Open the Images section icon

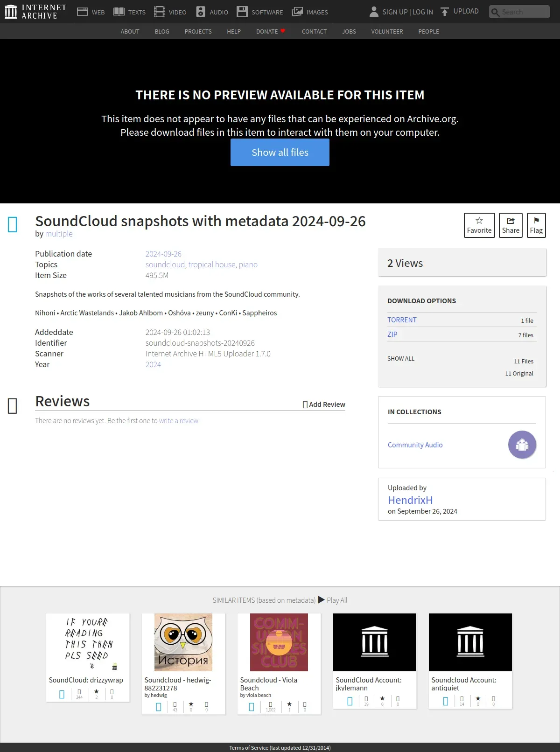[297, 12]
